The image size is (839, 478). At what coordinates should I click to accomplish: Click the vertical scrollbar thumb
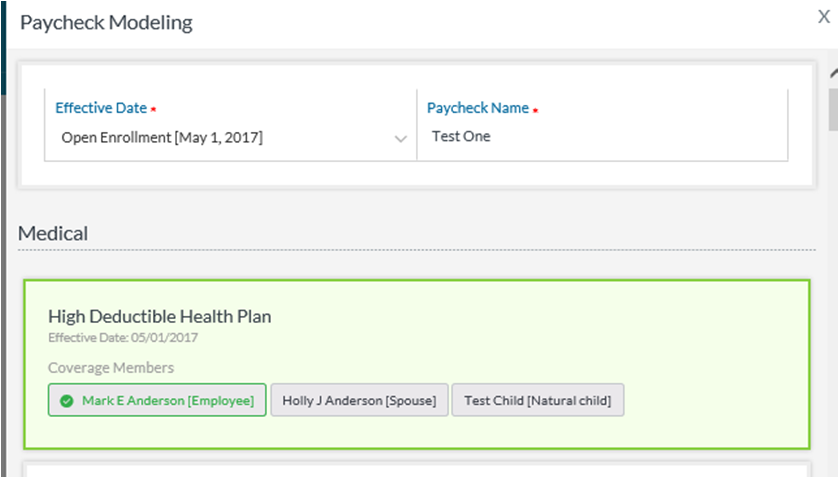[833, 110]
